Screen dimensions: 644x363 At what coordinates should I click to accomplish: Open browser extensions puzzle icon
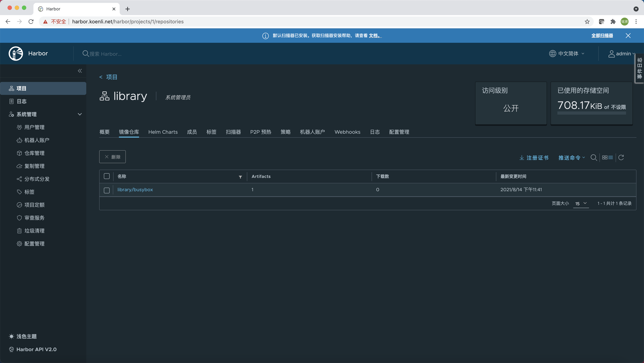(613, 22)
